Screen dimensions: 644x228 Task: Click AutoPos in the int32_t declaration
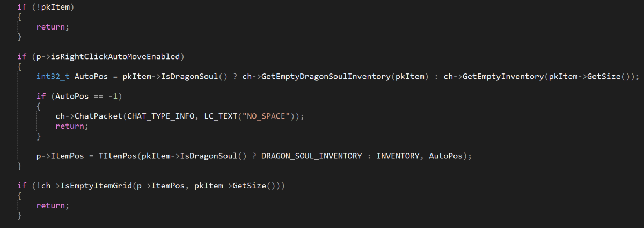[92, 77]
